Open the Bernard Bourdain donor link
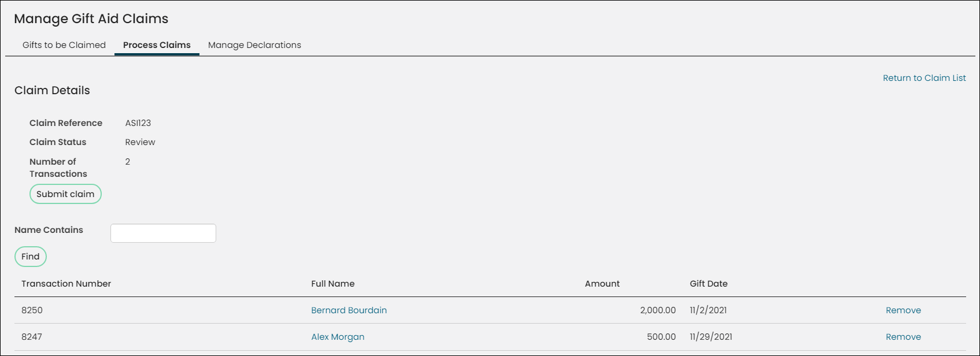Screen dimensions: 980x356 pos(349,310)
